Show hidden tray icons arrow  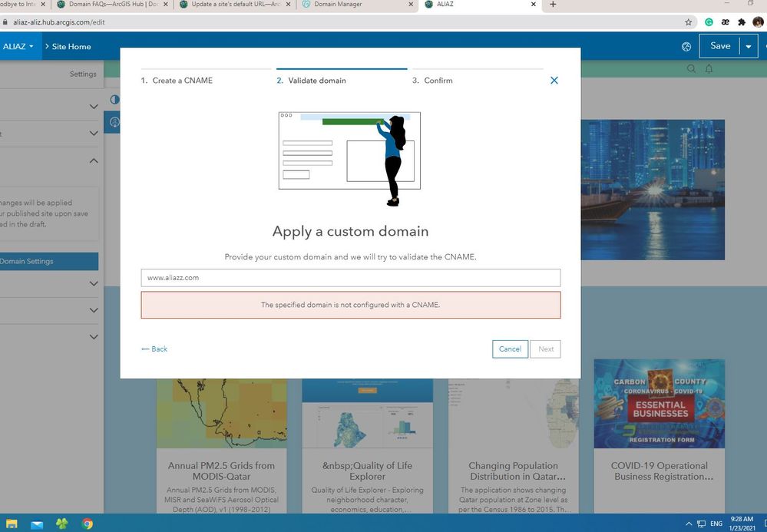point(688,524)
